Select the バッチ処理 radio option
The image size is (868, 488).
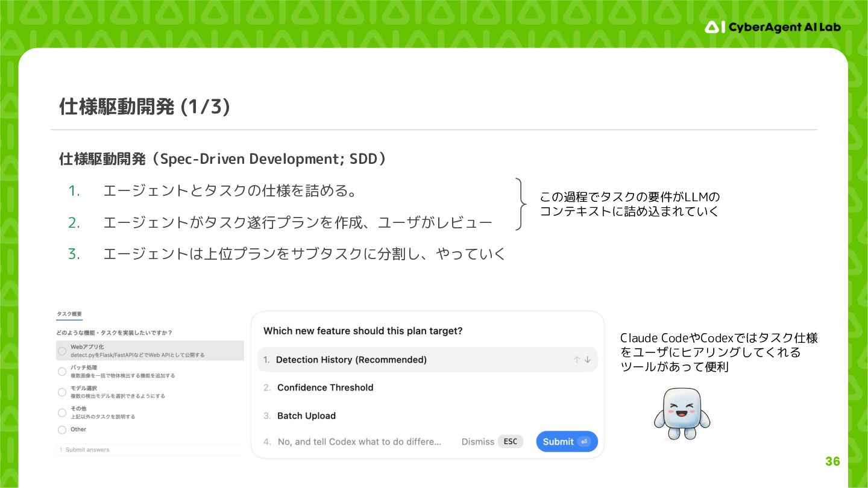pyautogui.click(x=62, y=371)
